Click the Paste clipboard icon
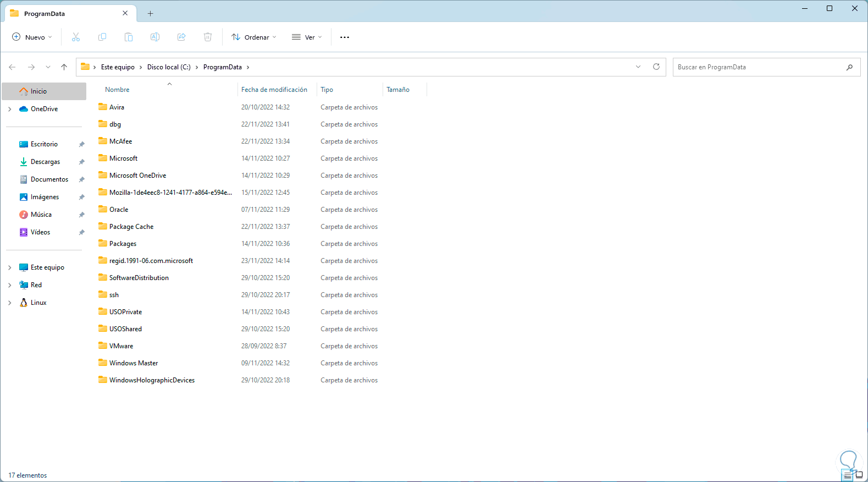This screenshot has width=868, height=482. point(129,37)
